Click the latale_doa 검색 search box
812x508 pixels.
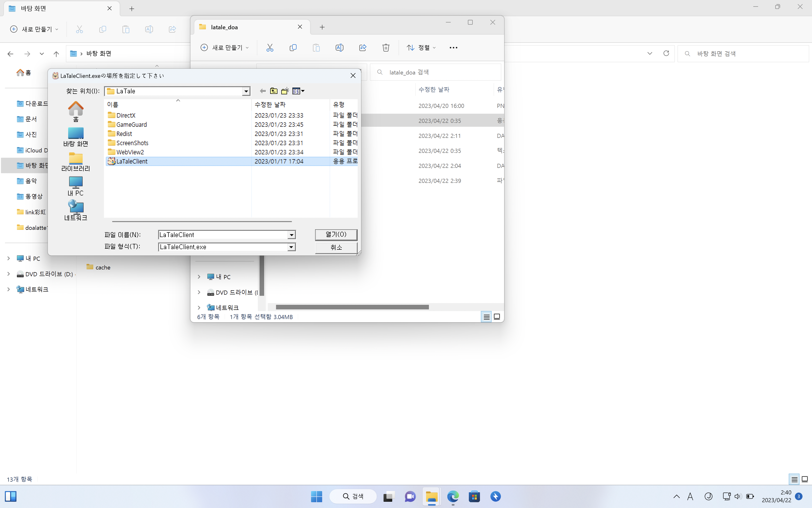[x=435, y=72]
